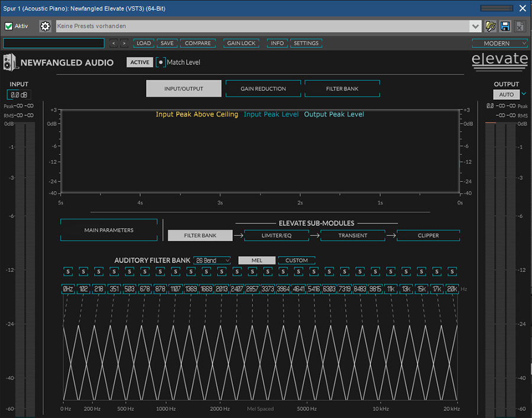Go to previous preset with left arrow

[x=113, y=43]
